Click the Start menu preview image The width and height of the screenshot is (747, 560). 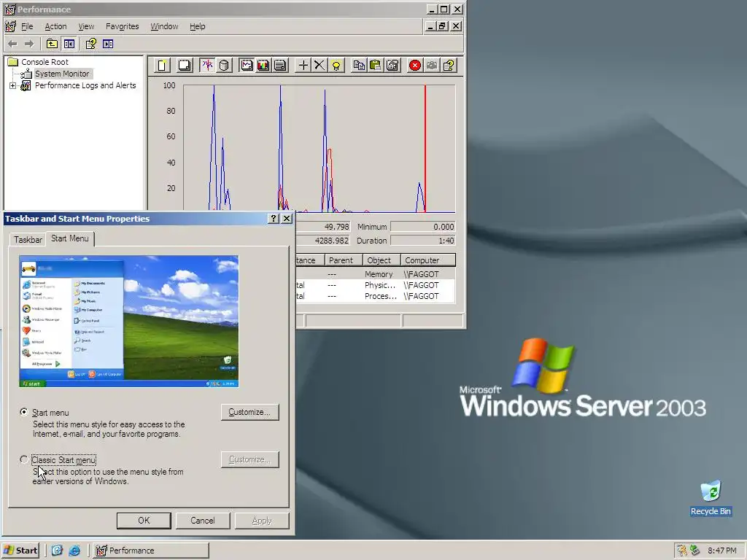click(x=128, y=322)
